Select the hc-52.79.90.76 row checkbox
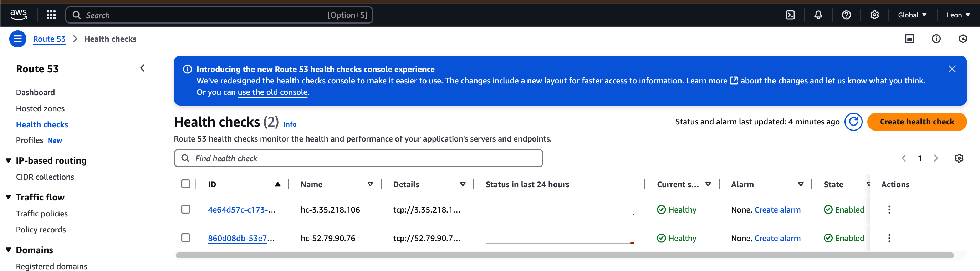980x271 pixels. pyautogui.click(x=186, y=238)
